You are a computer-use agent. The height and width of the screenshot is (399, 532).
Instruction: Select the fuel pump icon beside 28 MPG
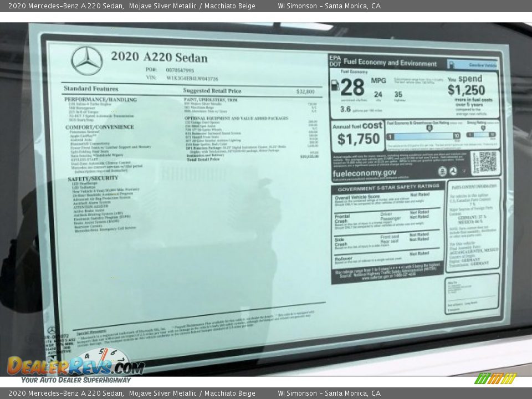336,85
